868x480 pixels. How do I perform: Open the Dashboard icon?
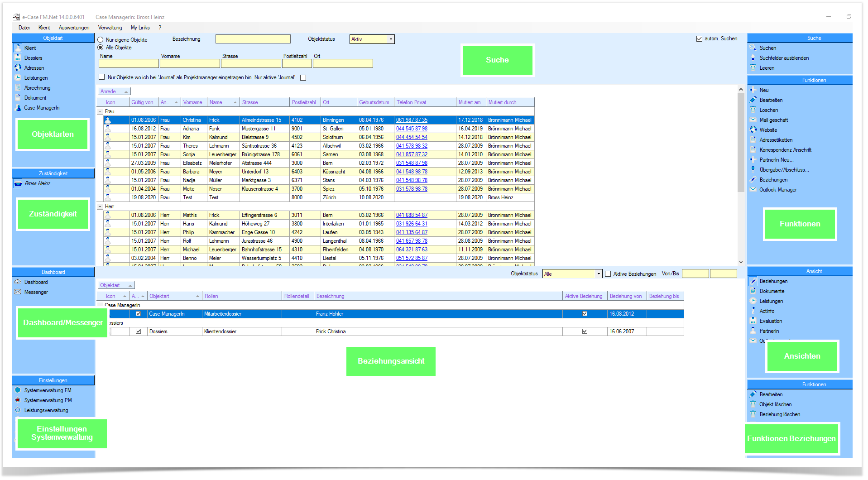18,282
